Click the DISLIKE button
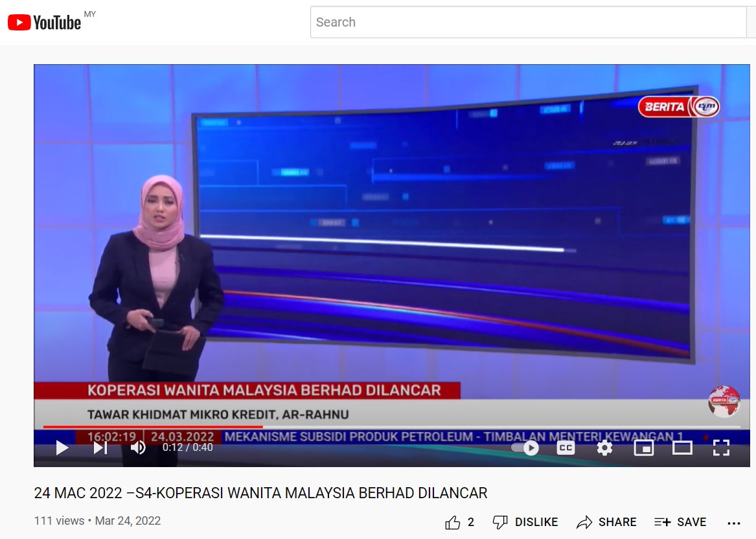The image size is (756, 539). click(525, 522)
